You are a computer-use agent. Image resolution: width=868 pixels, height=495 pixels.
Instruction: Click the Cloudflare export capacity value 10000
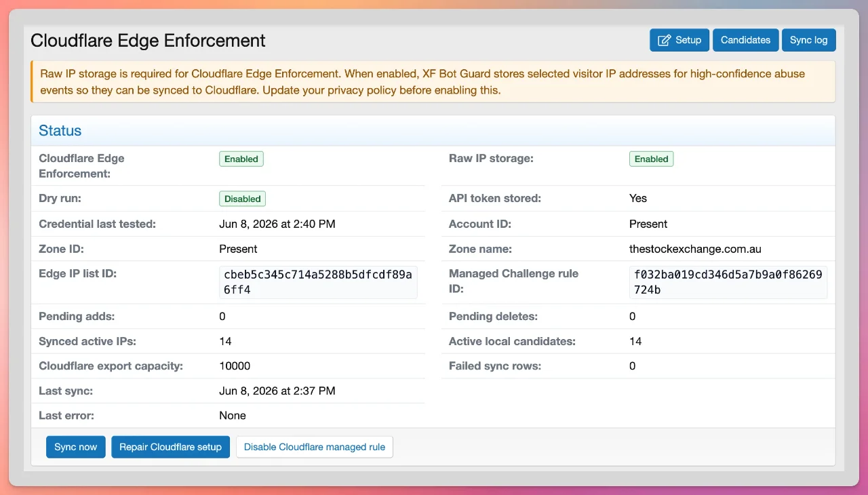tap(235, 365)
